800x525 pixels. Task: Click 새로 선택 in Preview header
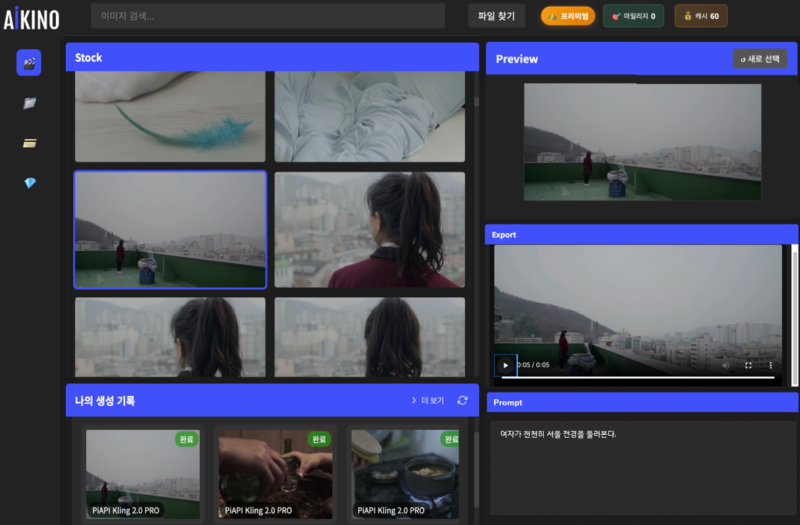coord(760,59)
